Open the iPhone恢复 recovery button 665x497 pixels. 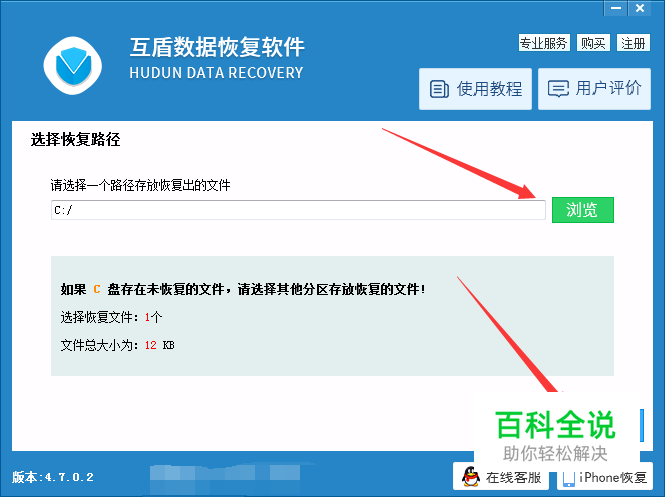pyautogui.click(x=604, y=477)
